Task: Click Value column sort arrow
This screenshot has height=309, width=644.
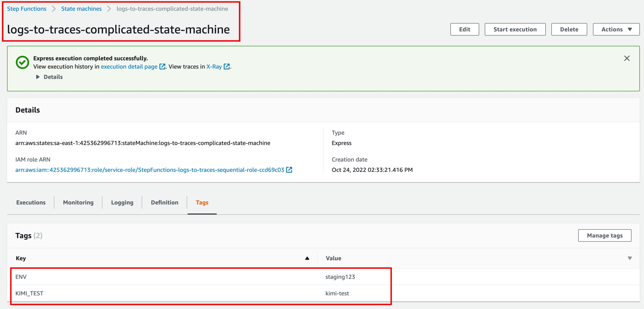Action: [x=630, y=258]
